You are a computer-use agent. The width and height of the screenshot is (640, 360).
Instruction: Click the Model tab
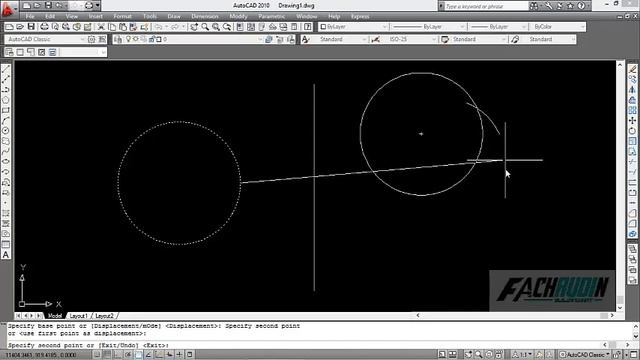point(55,316)
